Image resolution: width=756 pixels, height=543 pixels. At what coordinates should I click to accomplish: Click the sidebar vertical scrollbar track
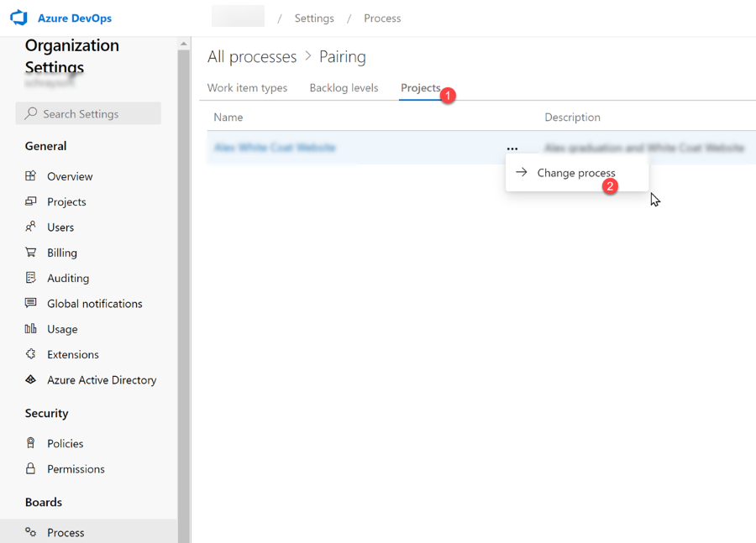click(184, 296)
